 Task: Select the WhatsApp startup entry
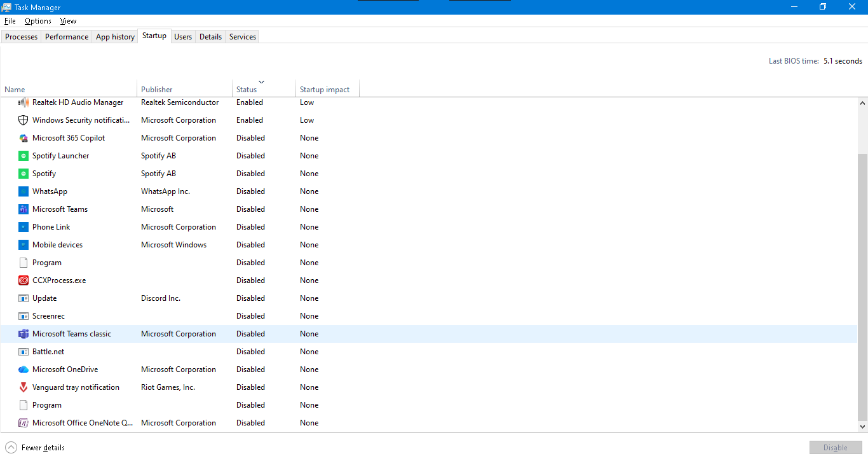50,191
